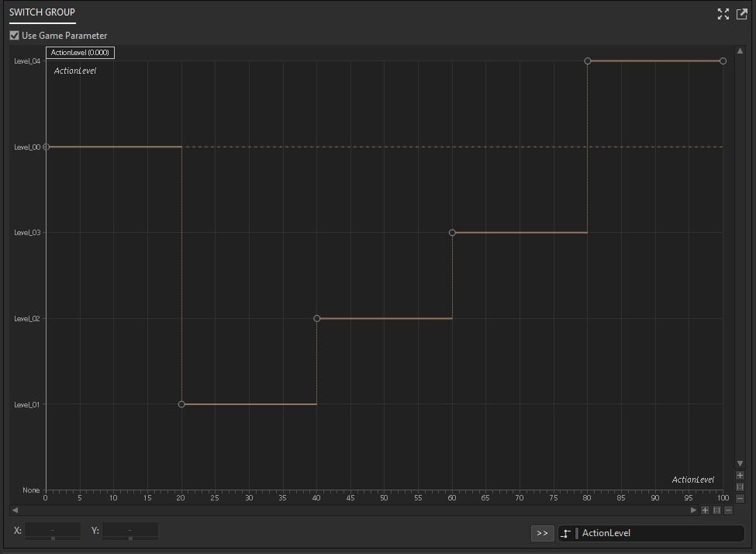Select the Level_04 curve point at 80
The width and height of the screenshot is (756, 554).
pyautogui.click(x=588, y=61)
